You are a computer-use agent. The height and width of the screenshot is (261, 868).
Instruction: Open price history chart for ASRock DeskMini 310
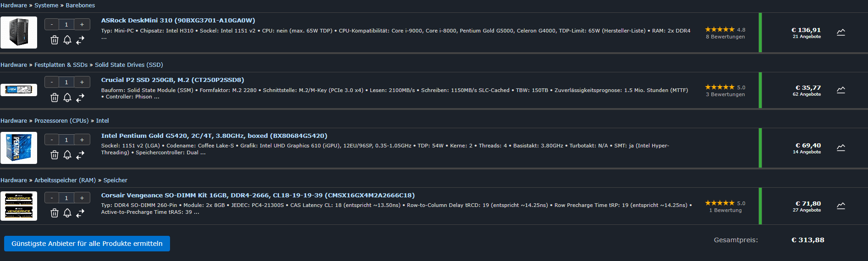(841, 33)
